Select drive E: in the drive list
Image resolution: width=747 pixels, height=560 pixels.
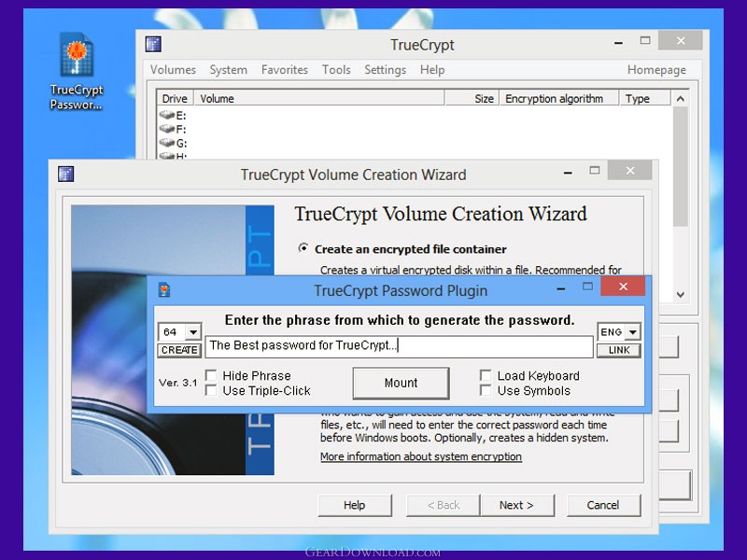tap(174, 115)
